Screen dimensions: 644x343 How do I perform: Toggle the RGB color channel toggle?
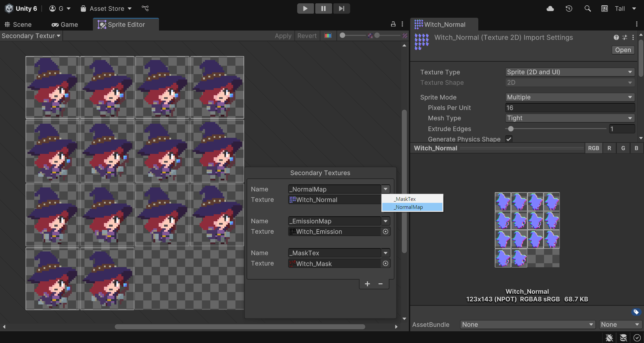pos(593,148)
